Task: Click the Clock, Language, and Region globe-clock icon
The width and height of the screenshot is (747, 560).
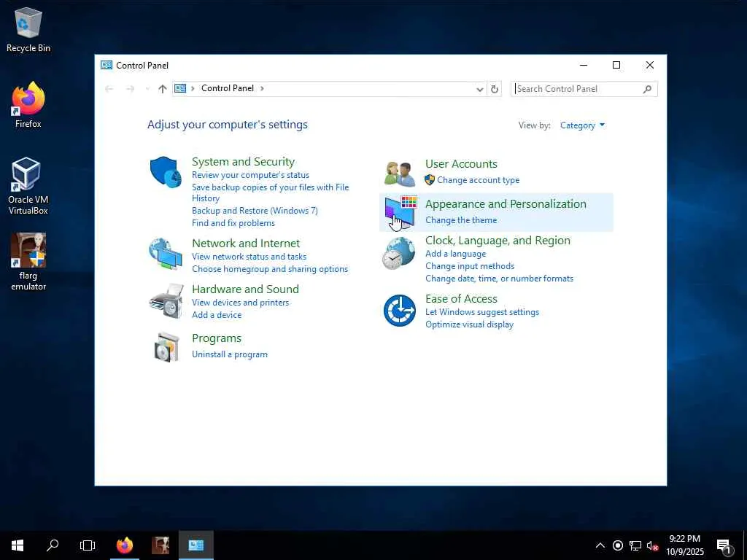Action: coord(399,253)
